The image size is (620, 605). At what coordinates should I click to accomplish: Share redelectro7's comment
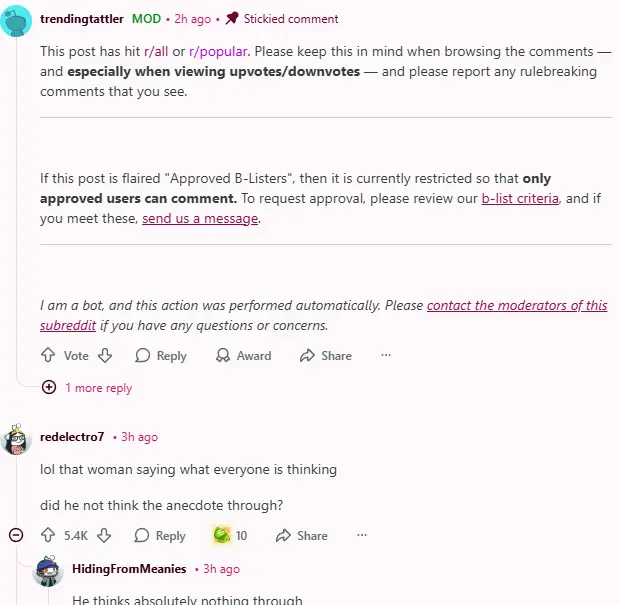[x=302, y=535]
